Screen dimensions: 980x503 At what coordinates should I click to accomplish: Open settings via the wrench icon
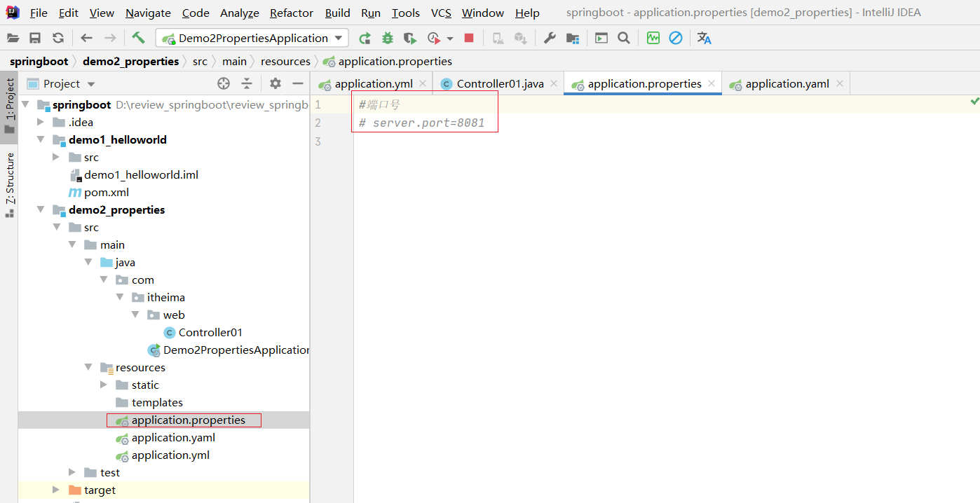pos(550,38)
